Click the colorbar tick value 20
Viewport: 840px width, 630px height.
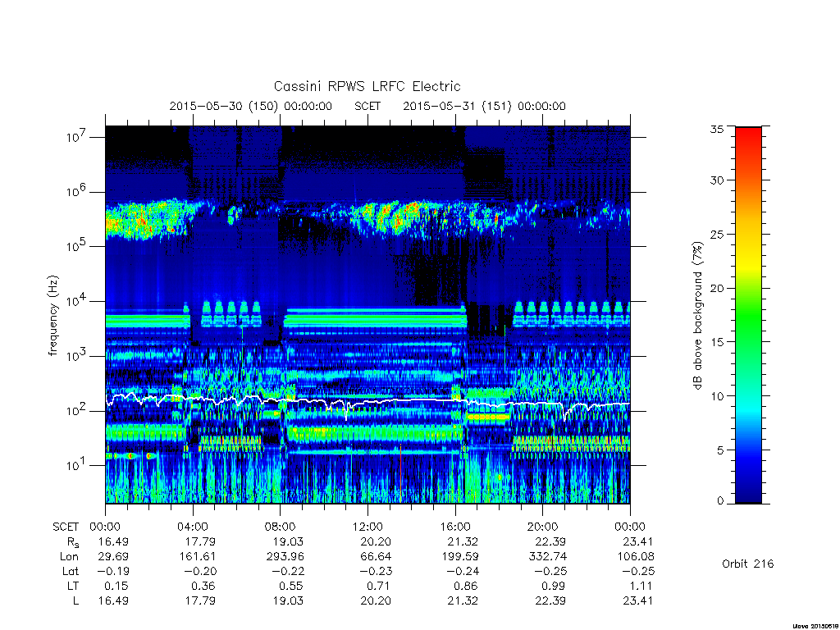pyautogui.click(x=717, y=288)
